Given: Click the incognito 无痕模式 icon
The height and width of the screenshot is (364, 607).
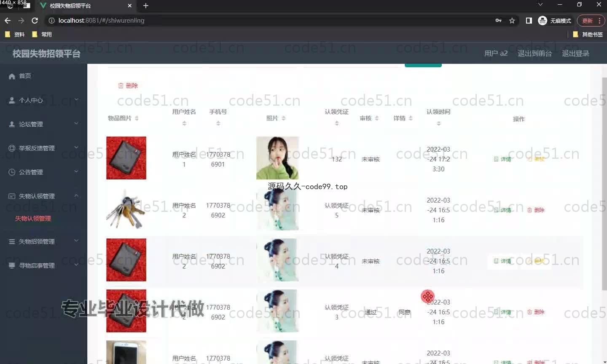Looking at the screenshot, I should (x=543, y=21).
